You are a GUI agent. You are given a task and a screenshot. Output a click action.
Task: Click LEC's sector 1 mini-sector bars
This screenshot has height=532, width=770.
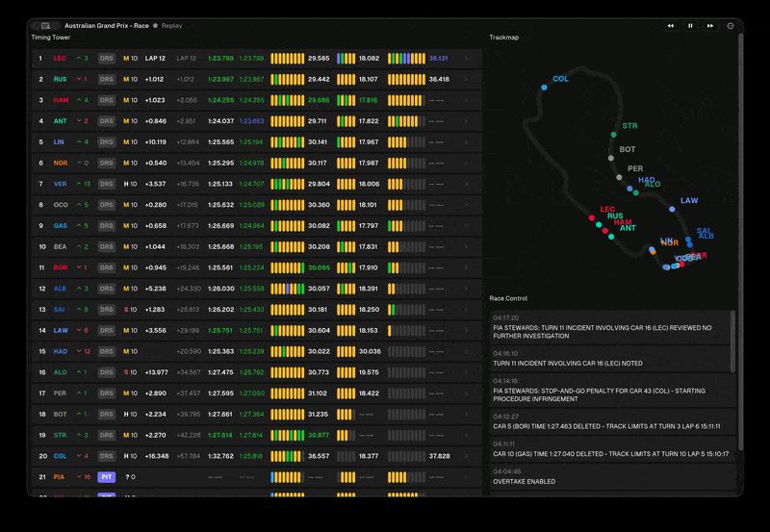(x=287, y=59)
